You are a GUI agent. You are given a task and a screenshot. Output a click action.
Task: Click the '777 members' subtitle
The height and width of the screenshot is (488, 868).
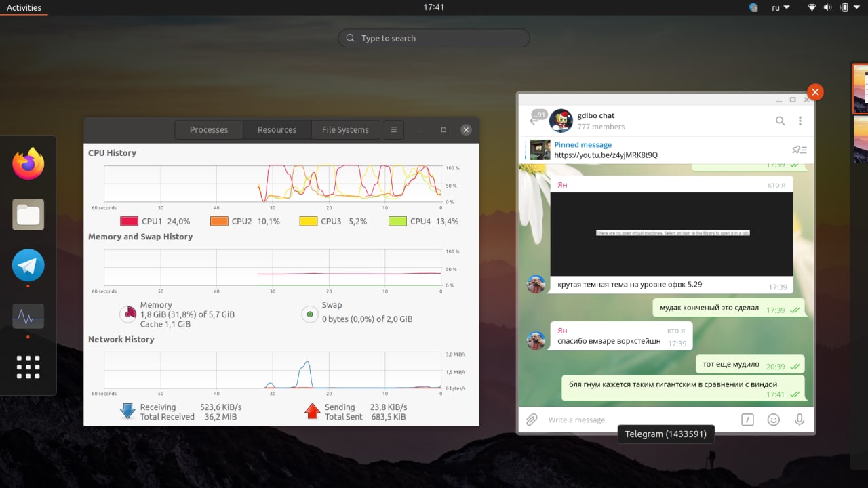pos(601,127)
